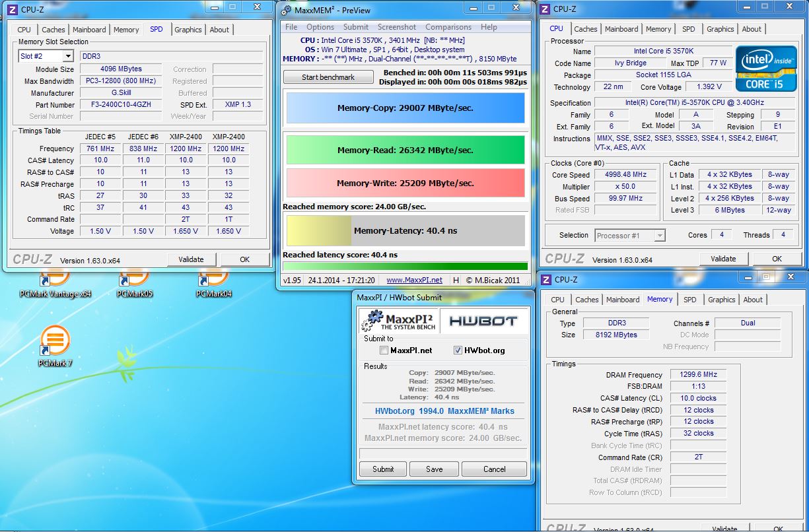
Task: Open the File menu in MaxxMEM²
Action: [291, 27]
